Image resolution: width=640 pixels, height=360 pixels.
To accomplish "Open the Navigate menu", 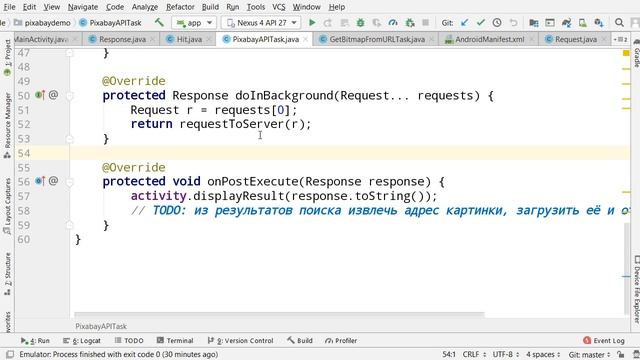I will (83, 7).
